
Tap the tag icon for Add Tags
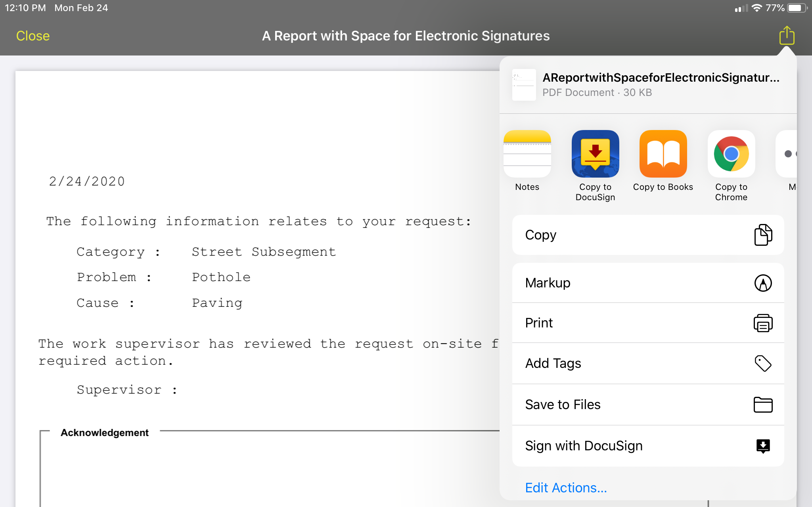[x=763, y=363]
